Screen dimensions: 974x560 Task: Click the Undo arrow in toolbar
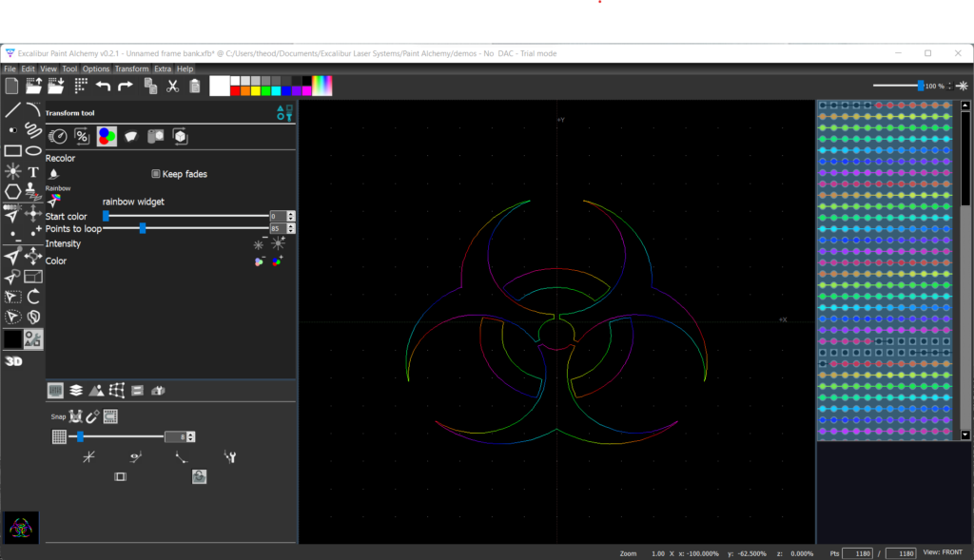coord(103,87)
